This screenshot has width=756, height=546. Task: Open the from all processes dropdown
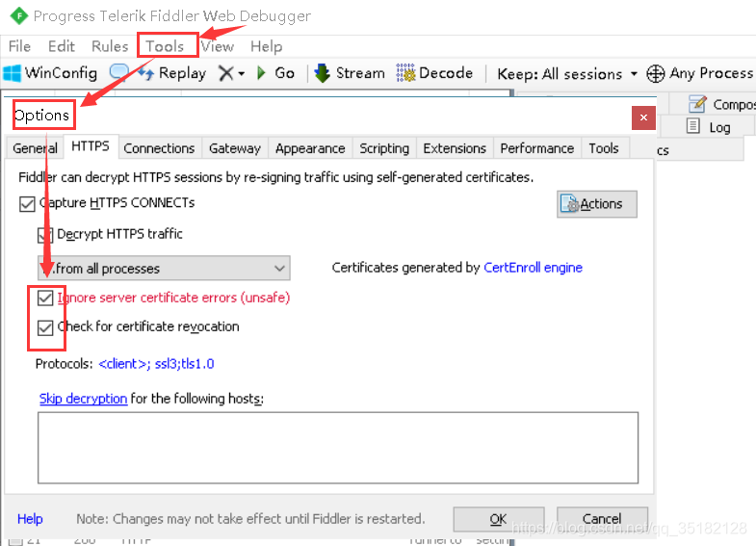tap(164, 269)
